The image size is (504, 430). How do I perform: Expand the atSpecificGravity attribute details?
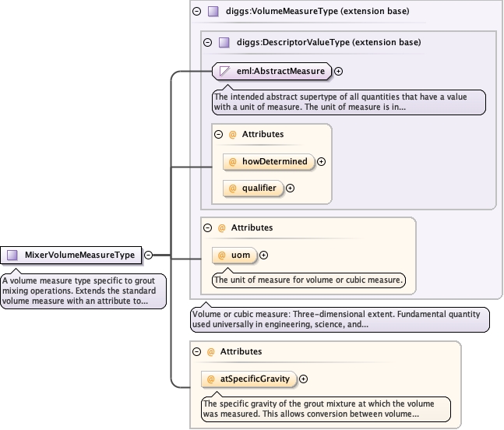[304, 379]
